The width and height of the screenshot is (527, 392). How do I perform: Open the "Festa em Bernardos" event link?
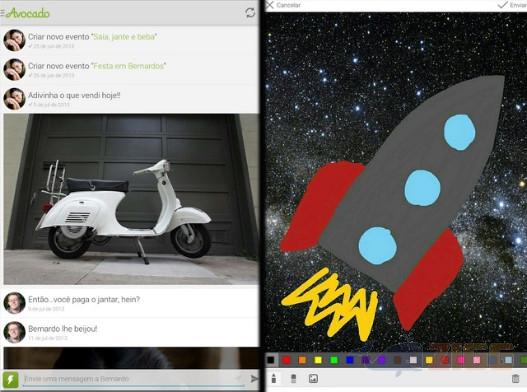click(129, 66)
